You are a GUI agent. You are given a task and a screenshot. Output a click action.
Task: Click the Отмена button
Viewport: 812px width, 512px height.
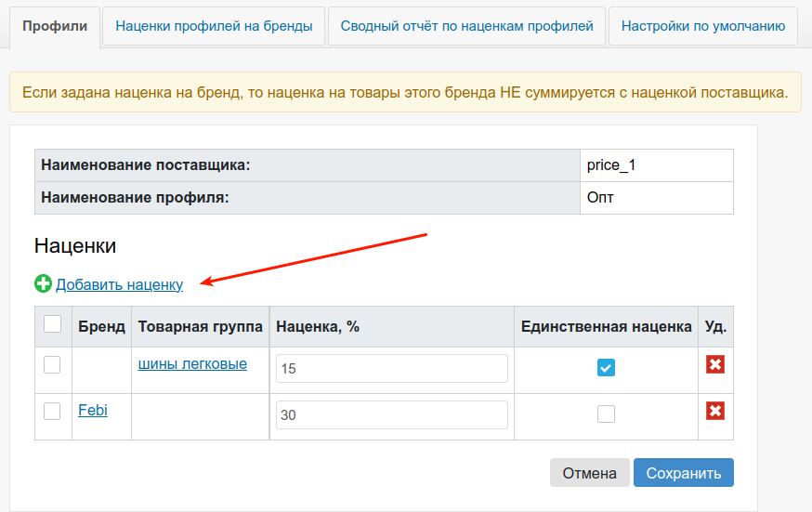pos(589,473)
